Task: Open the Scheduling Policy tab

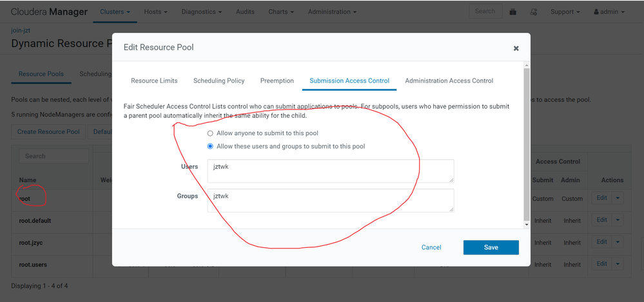Action: [x=219, y=81]
